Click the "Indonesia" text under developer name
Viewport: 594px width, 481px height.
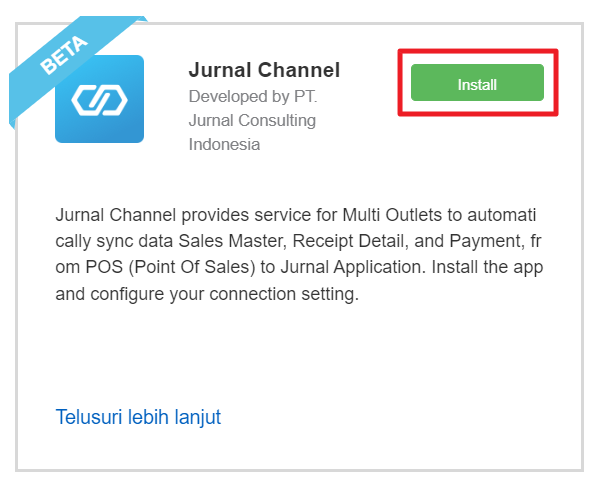pyautogui.click(x=224, y=144)
